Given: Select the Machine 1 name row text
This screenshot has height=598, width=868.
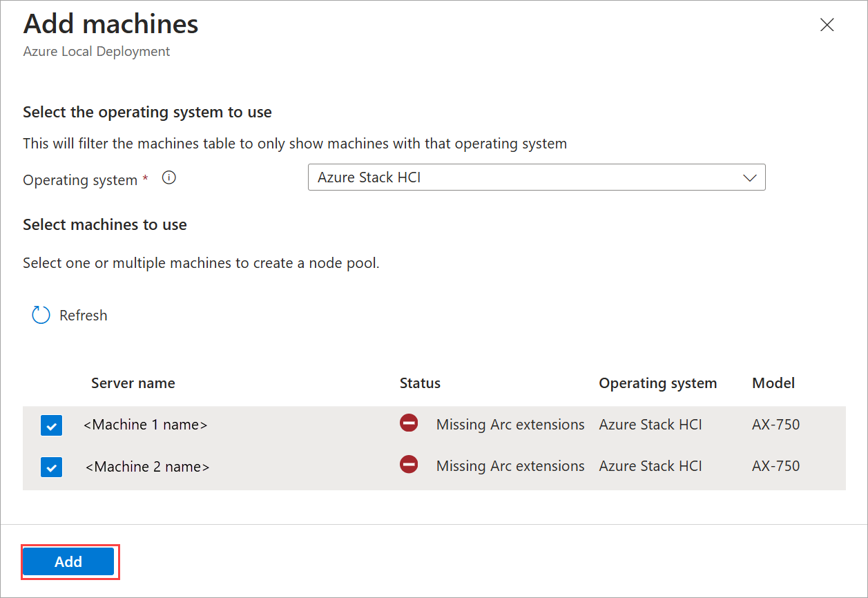Looking at the screenshot, I should (145, 425).
